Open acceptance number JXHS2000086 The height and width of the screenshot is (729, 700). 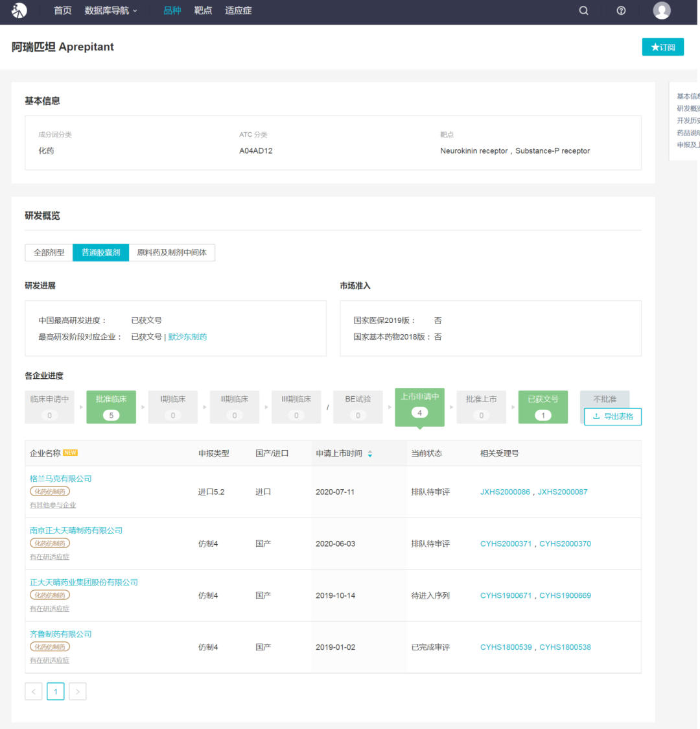pyautogui.click(x=505, y=492)
